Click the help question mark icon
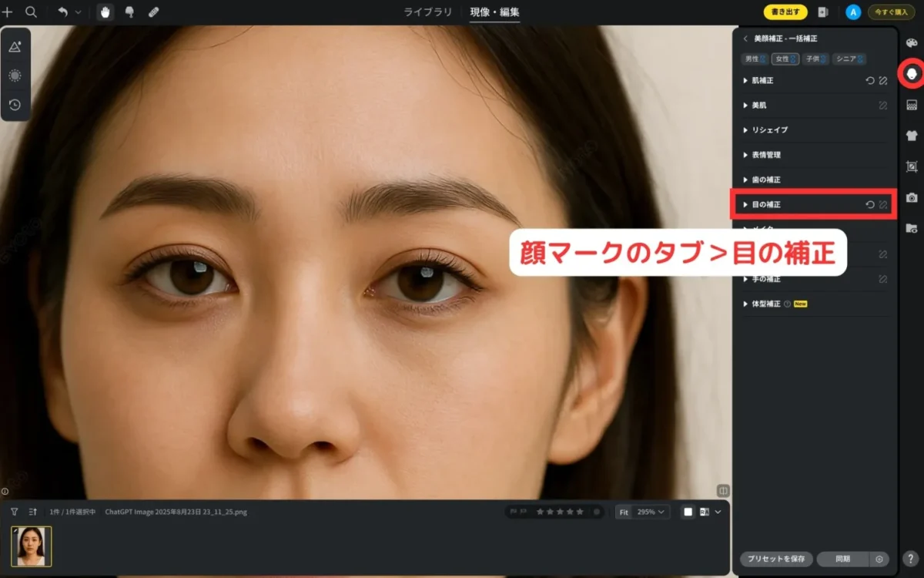 [x=910, y=560]
